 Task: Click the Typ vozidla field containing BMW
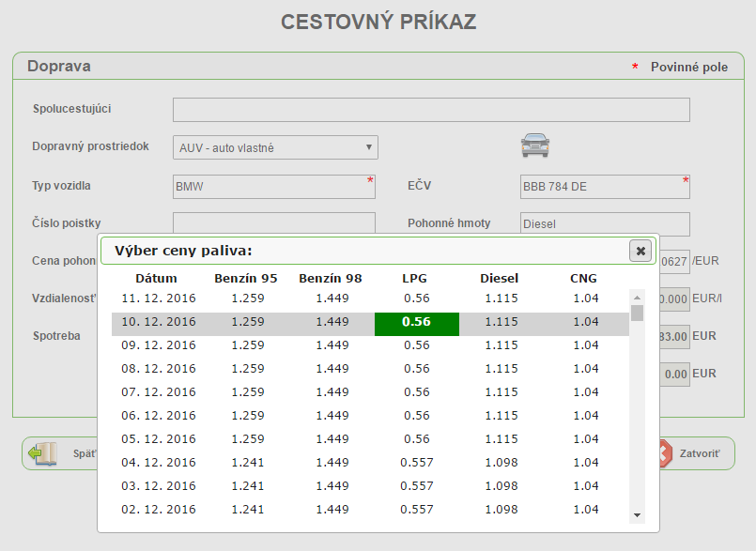(x=273, y=187)
